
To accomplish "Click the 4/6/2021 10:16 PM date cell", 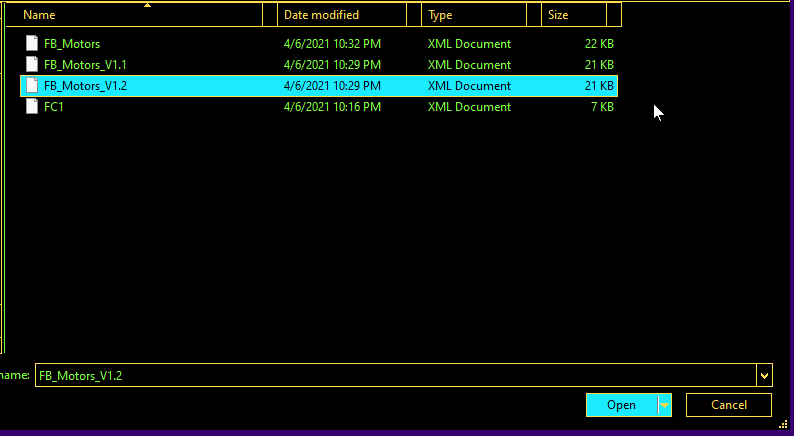I will pos(332,107).
